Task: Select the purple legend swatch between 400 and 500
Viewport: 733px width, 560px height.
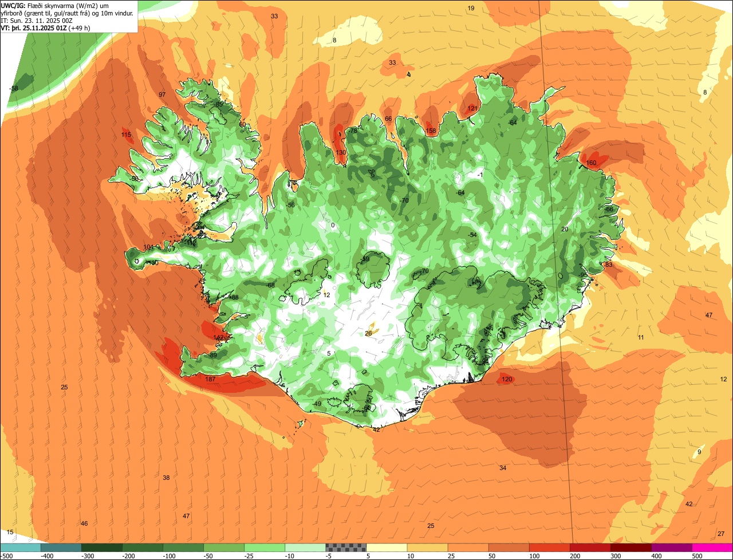Action: click(671, 547)
